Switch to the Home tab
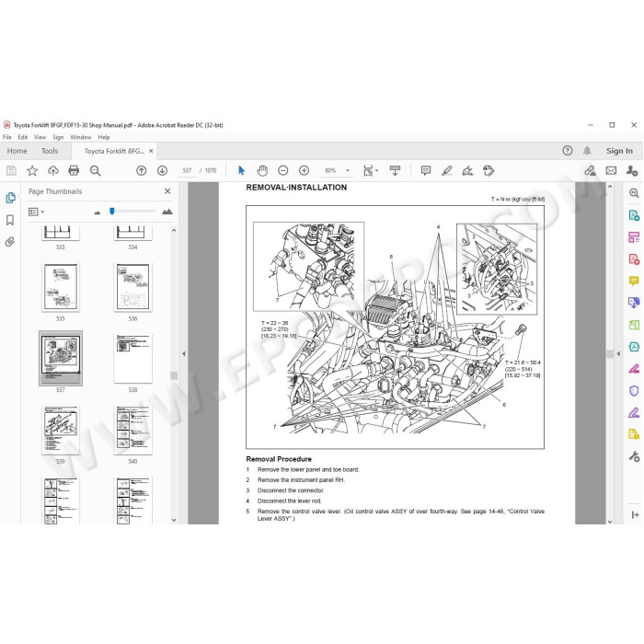 pos(17,151)
